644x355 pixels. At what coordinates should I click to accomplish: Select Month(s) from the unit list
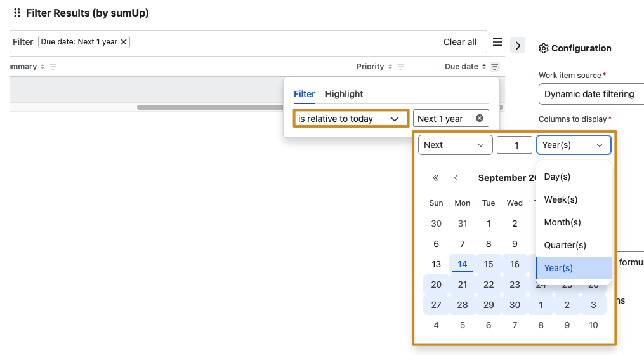574,222
